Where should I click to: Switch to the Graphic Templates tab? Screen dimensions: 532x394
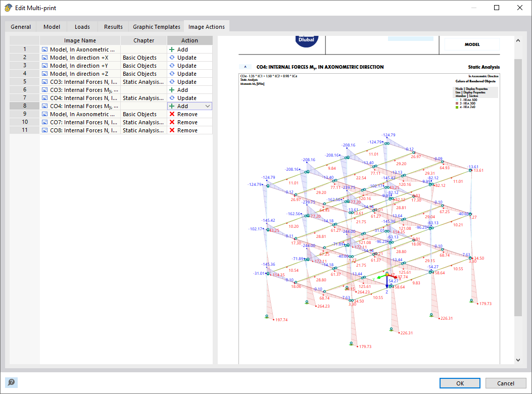point(157,27)
